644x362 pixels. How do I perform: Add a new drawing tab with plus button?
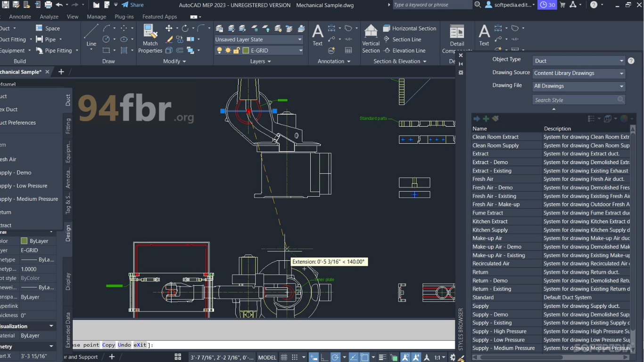(61, 72)
